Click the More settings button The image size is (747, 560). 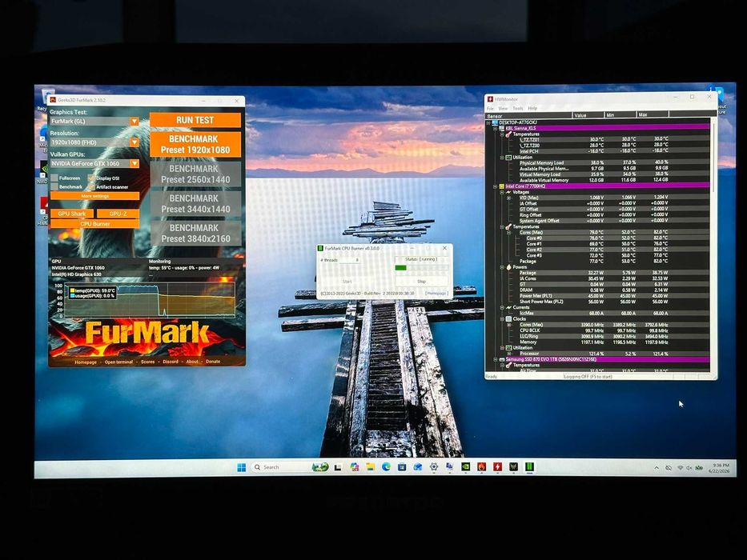coord(94,196)
